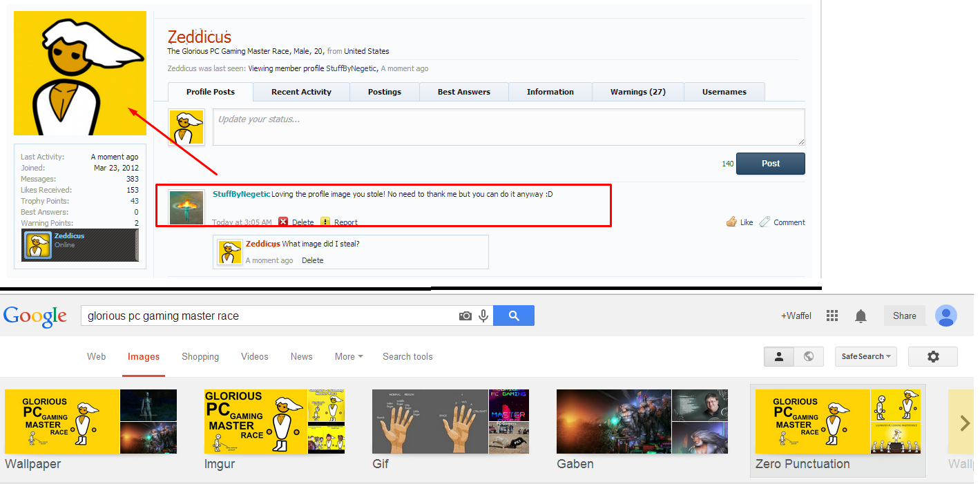Open Search tools options
The width and height of the screenshot is (980, 484).
click(x=407, y=356)
